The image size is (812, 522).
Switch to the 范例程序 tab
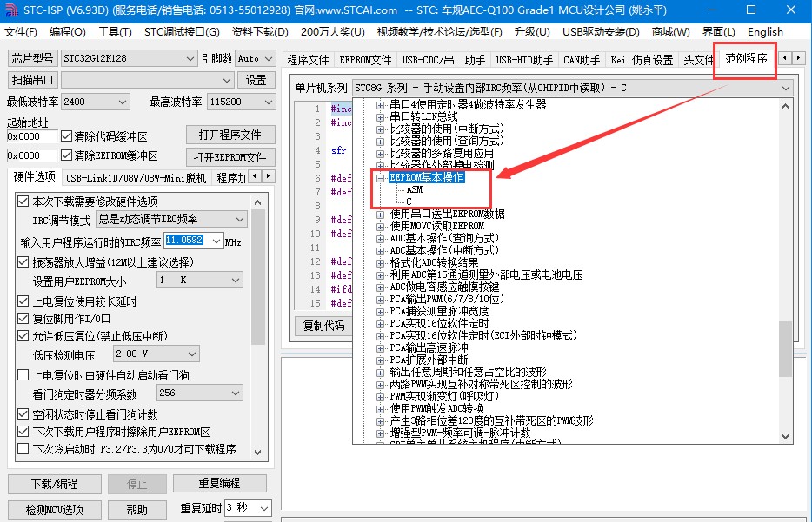pyautogui.click(x=746, y=58)
